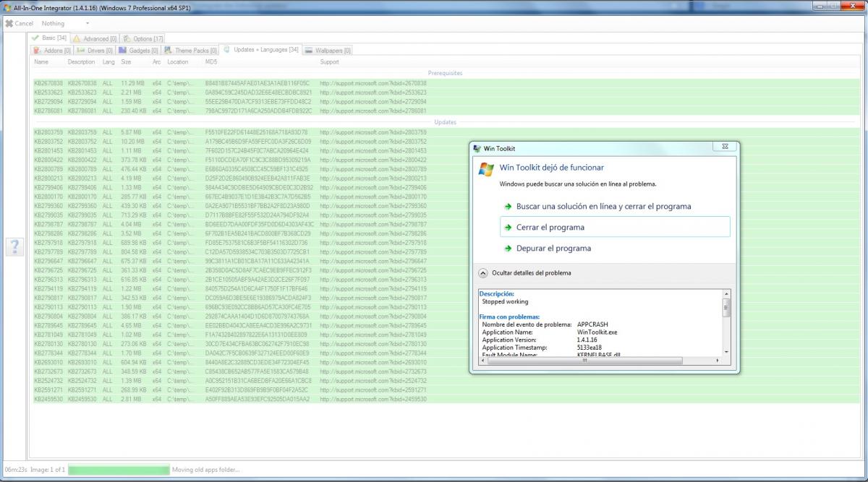Switch to the Basic [34] tab
Screen dimensions: 868x482
pyautogui.click(x=48, y=38)
